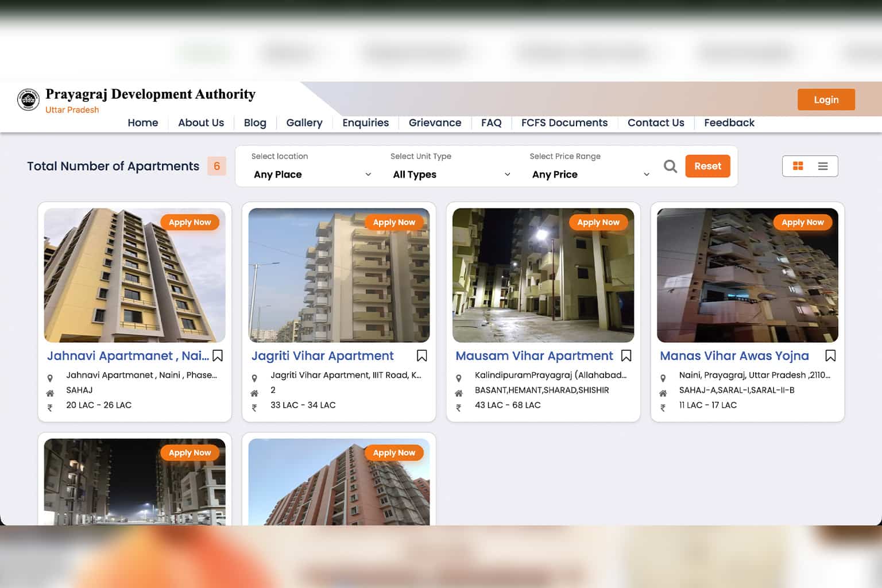882x588 pixels.
Task: Click Prayagraj Development Authority title text
Action: coord(150,94)
